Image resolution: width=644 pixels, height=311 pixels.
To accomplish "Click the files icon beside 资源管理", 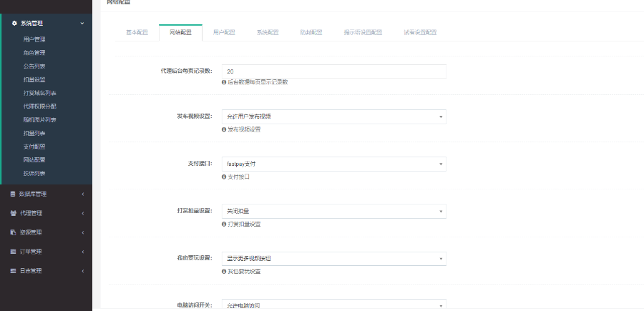I will click(13, 232).
